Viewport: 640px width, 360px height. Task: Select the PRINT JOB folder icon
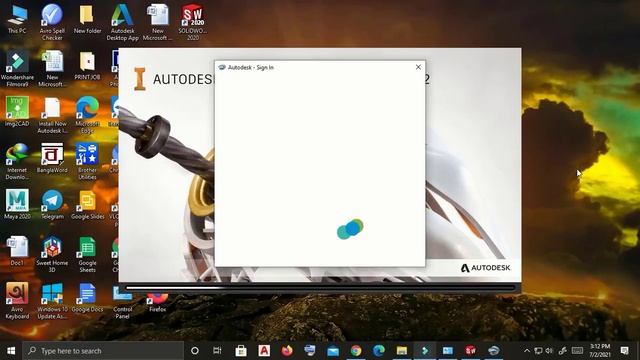[x=87, y=66]
